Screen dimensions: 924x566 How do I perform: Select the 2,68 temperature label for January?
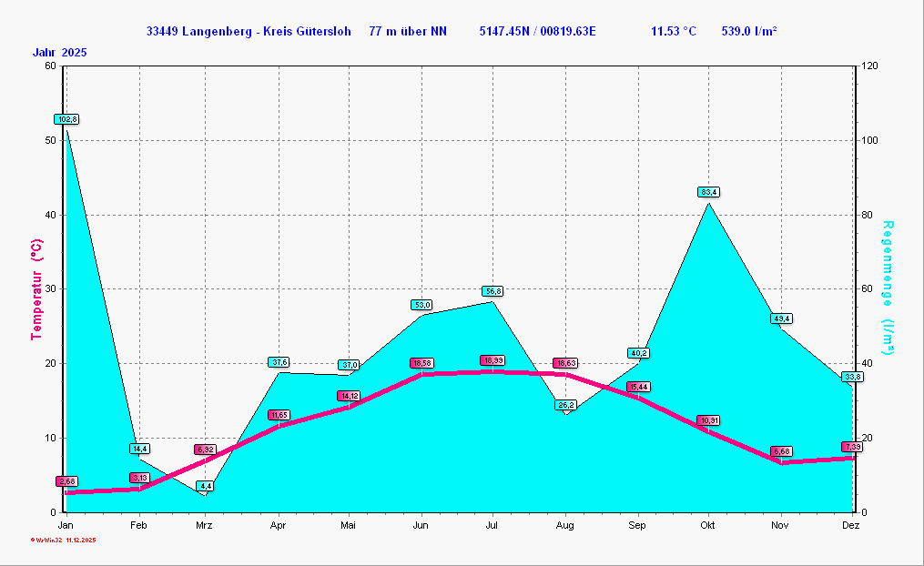(x=66, y=481)
